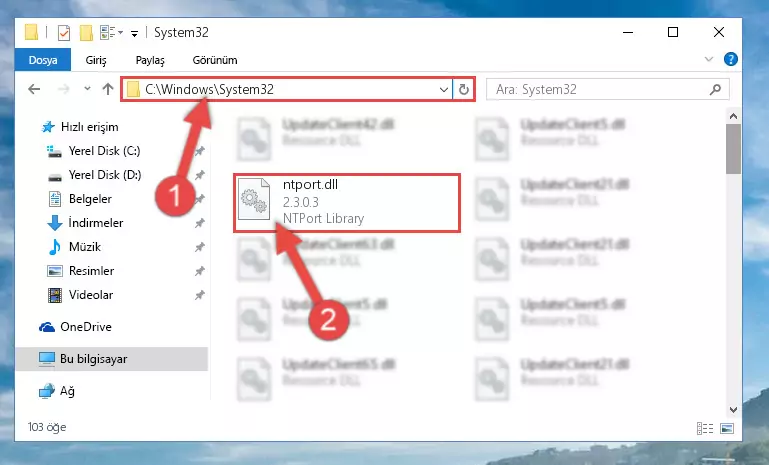Click the 103 öğe status text

(x=47, y=427)
